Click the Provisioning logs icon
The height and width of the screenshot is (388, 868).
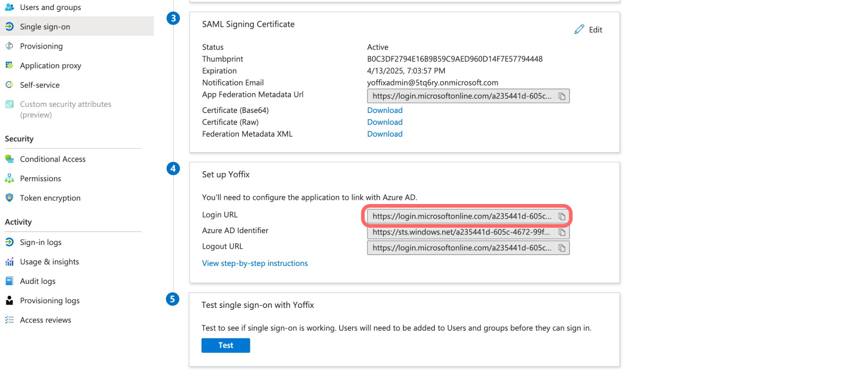(9, 301)
